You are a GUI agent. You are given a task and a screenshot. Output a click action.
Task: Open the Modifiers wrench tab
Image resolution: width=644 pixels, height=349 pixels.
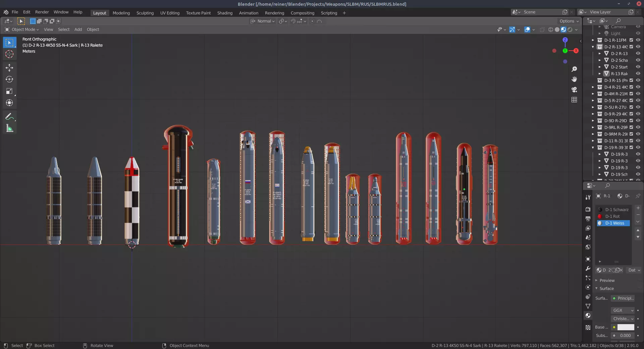[x=588, y=268]
